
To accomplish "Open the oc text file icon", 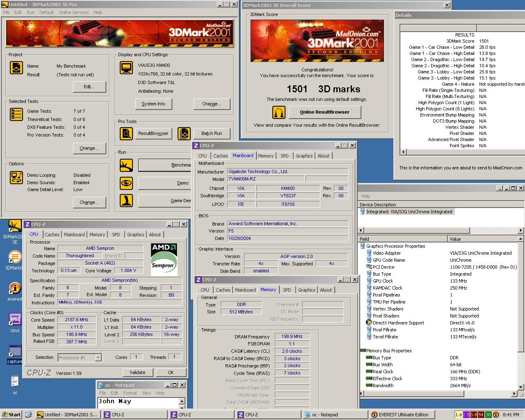I will point(15,385).
